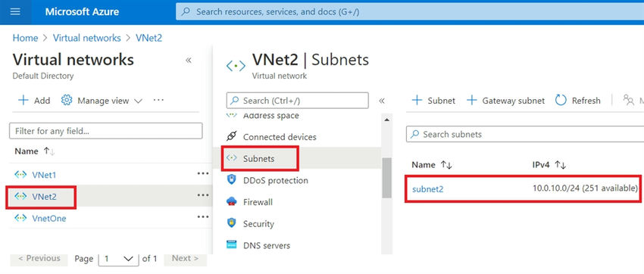644x274 pixels.
Task: Expand the Manage view dropdown chevron
Action: point(138,101)
